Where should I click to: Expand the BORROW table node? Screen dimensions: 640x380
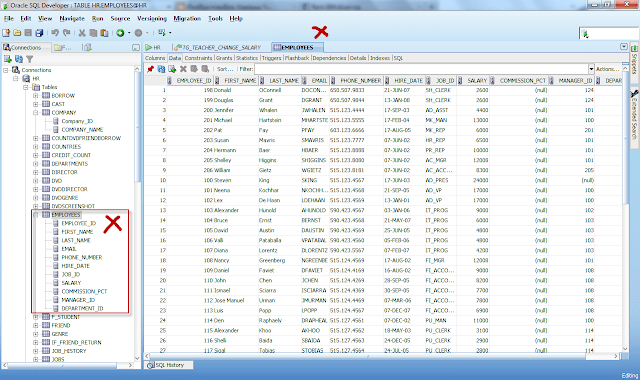click(x=36, y=96)
